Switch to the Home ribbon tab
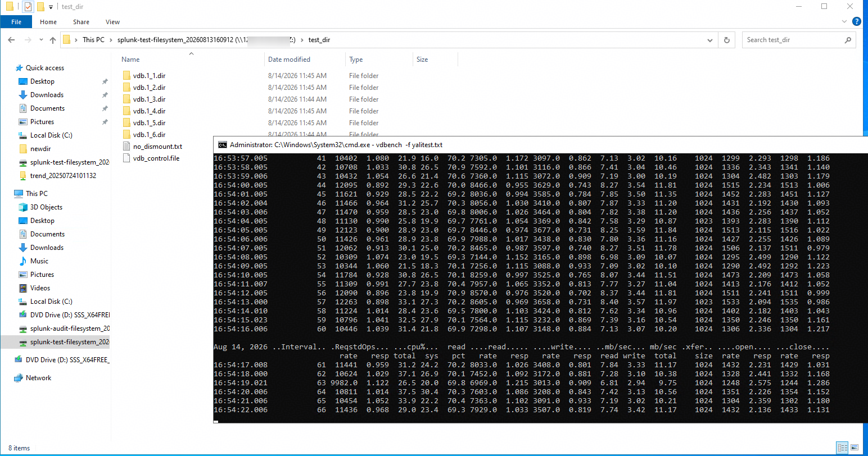 pos(48,22)
